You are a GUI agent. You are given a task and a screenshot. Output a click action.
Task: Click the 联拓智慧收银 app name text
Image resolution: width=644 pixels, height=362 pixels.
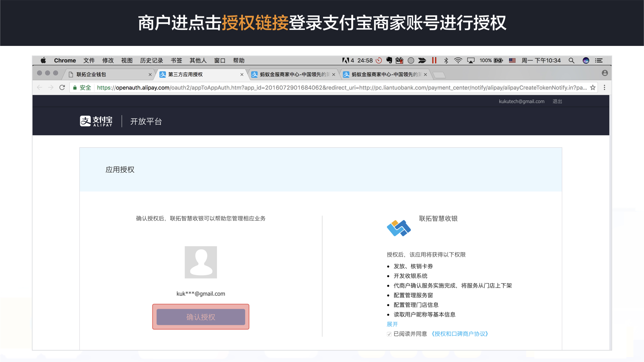438,219
